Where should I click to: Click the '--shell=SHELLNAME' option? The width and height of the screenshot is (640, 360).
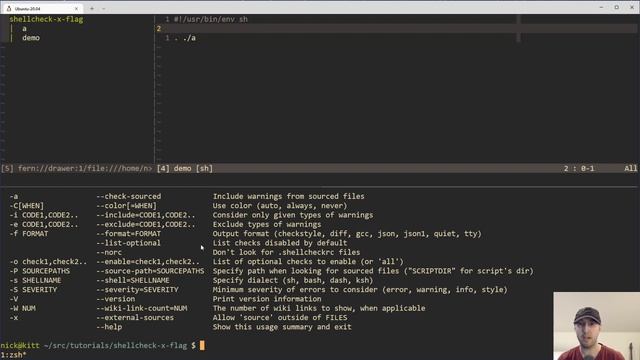[x=133, y=280]
